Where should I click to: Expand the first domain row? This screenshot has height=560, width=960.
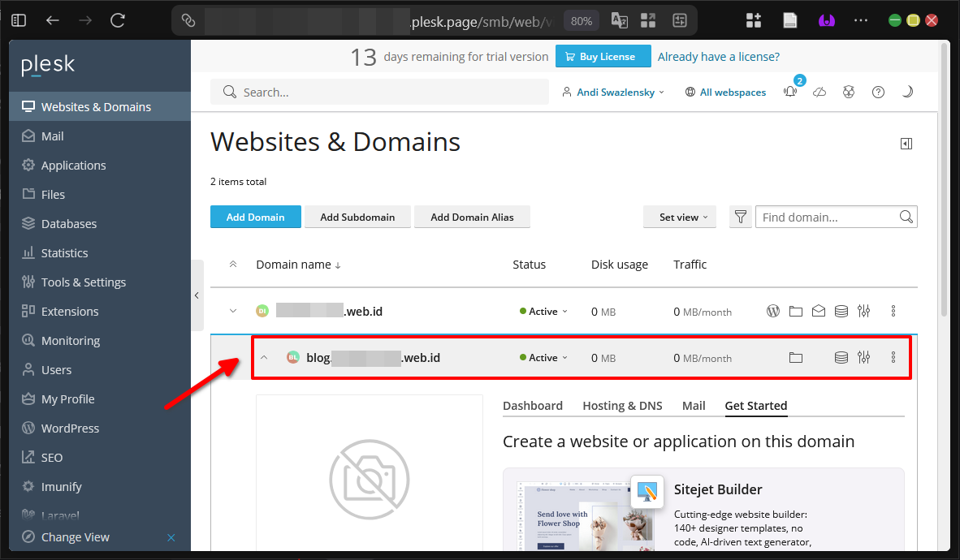(x=233, y=311)
